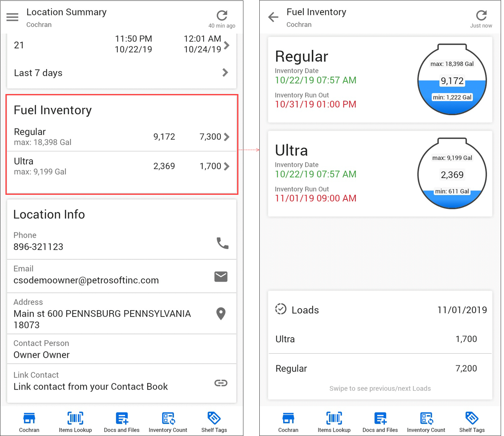Open Items Lookup tab in left screen
Screen dimensions: 504x436
[x=75, y=422]
